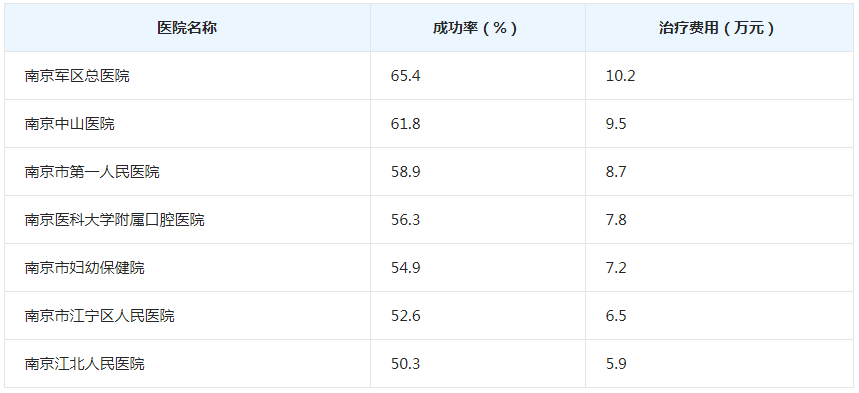Select the 南京医科大学附属口腔医院 cell
Screen dimensions: 859x393
point(187,220)
